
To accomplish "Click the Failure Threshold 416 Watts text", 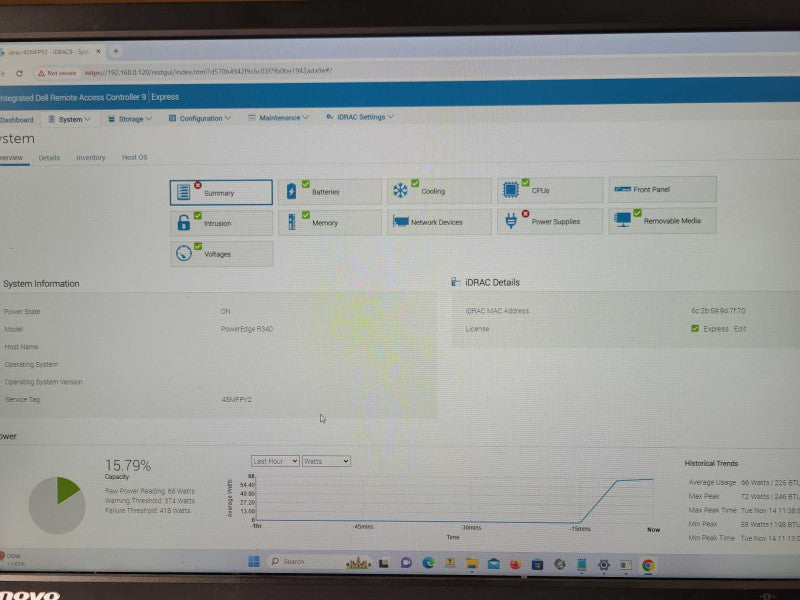I will tap(147, 510).
